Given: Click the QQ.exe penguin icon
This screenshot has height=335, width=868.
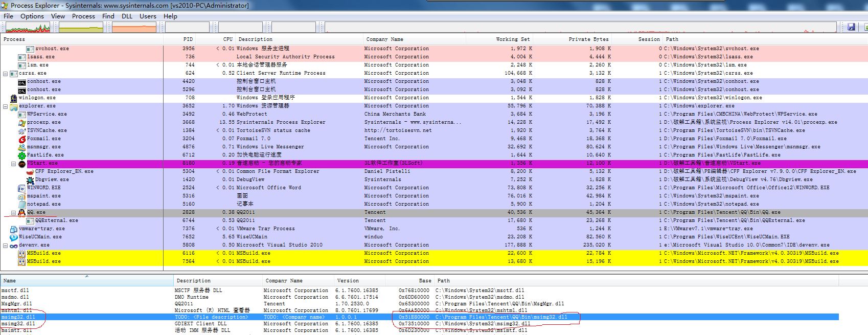Looking at the screenshot, I should (22, 213).
